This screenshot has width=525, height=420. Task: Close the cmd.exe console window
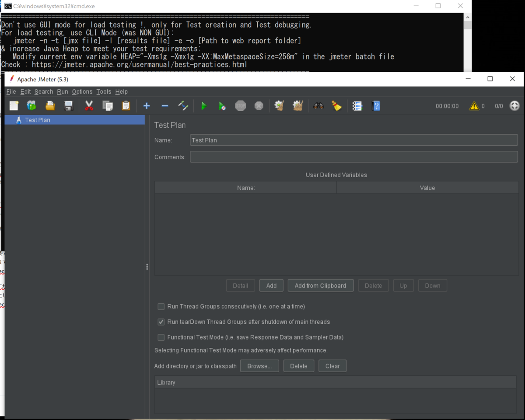click(x=460, y=6)
